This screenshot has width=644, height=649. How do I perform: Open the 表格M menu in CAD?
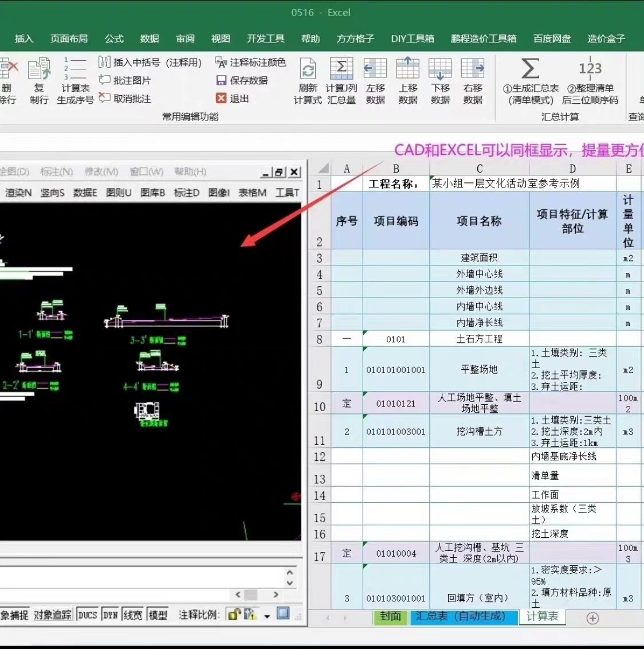tap(252, 193)
